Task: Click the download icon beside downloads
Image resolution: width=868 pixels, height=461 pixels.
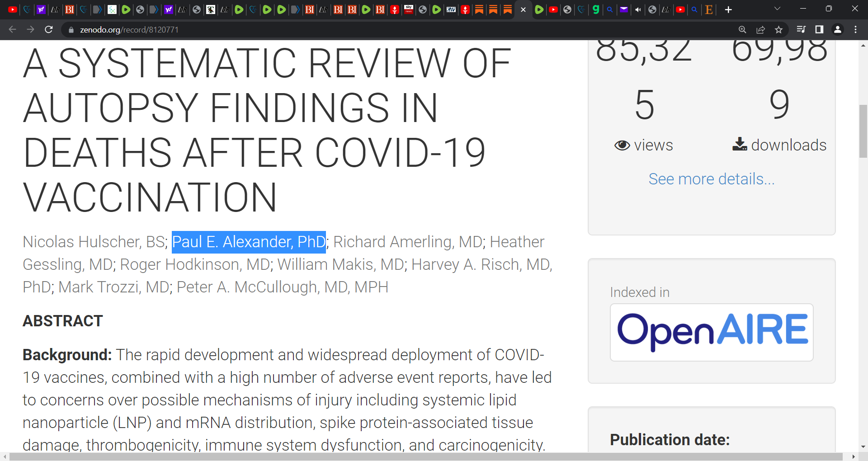Action: click(x=740, y=144)
